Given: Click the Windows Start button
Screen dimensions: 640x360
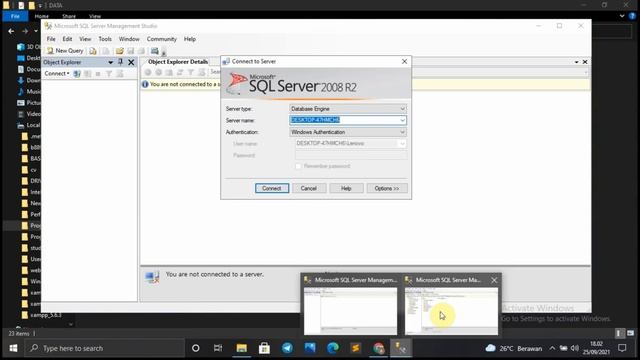Looking at the screenshot, I should (x=13, y=348).
